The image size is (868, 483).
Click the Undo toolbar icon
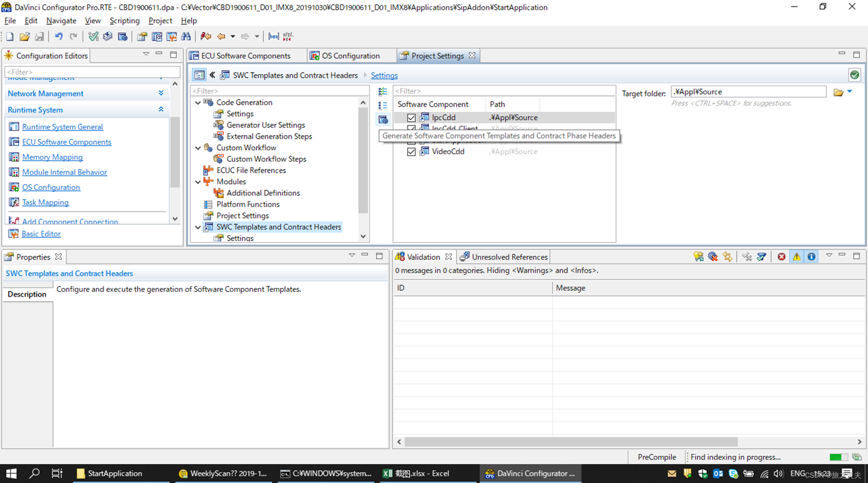(x=59, y=37)
